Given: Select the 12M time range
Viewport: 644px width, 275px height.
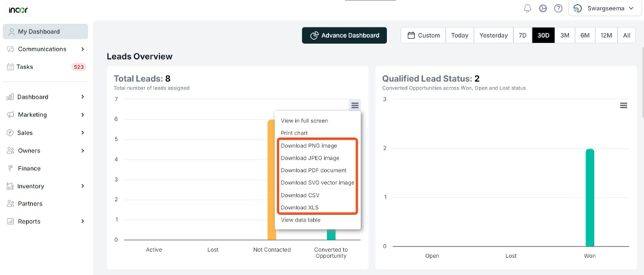Looking at the screenshot, I should click(x=606, y=36).
